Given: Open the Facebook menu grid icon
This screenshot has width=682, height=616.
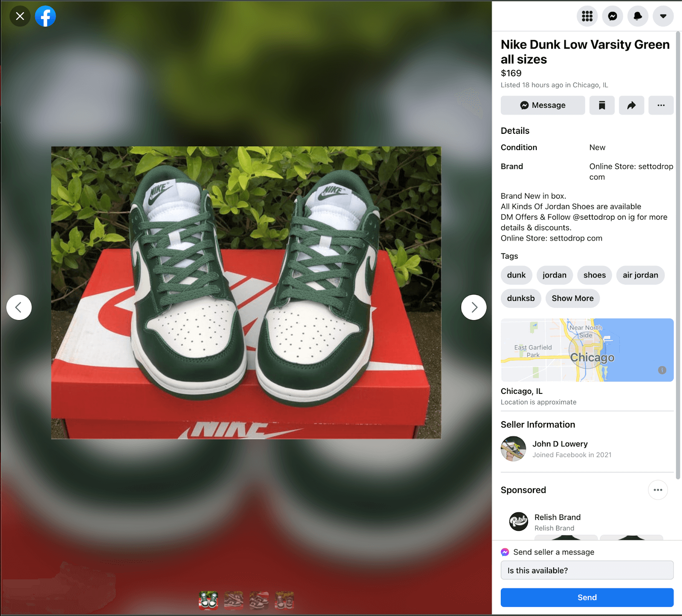Looking at the screenshot, I should point(587,16).
